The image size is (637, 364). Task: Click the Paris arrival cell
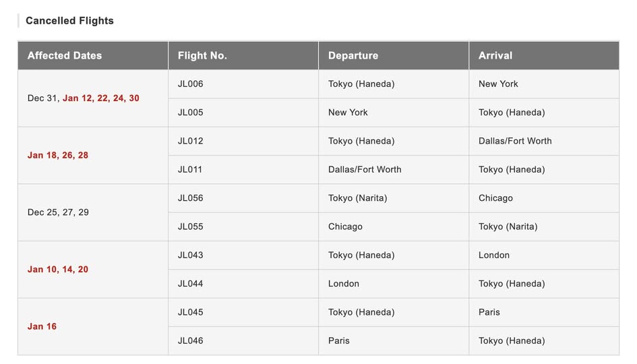[489, 313]
